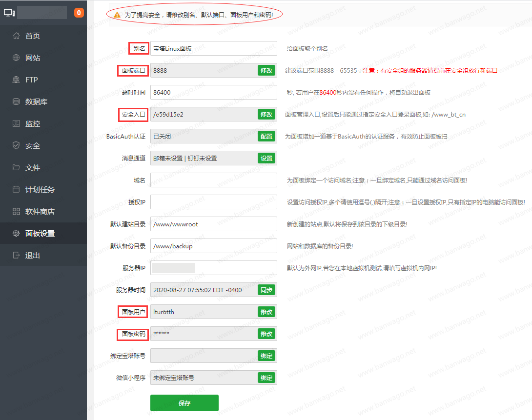Viewport: 532px width, 420px height.
Task: Click the monitor chart icon for 监控
Action: (x=16, y=123)
